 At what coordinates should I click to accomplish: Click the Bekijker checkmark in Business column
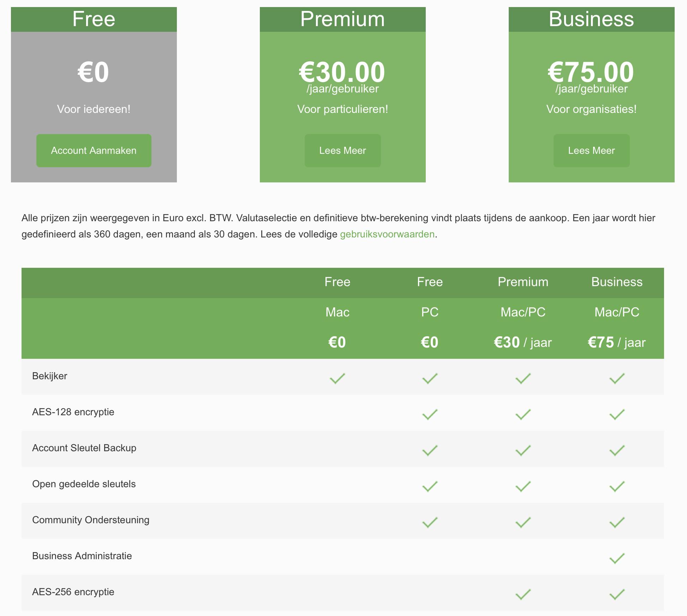(617, 378)
